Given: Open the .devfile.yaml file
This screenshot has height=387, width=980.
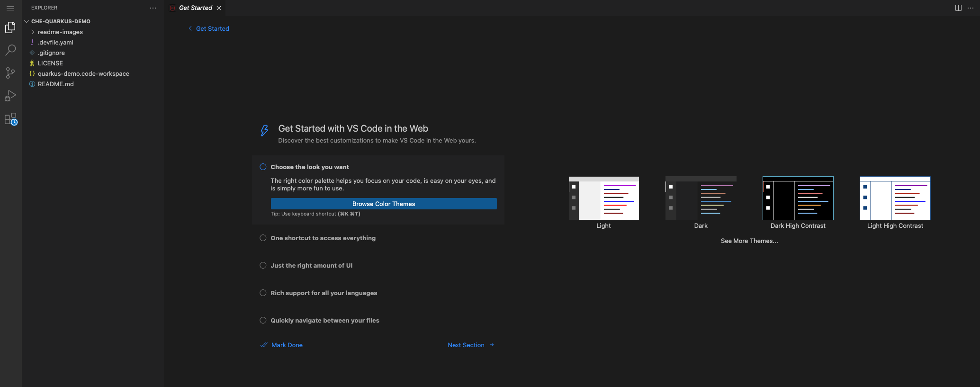Looking at the screenshot, I should [93, 42].
